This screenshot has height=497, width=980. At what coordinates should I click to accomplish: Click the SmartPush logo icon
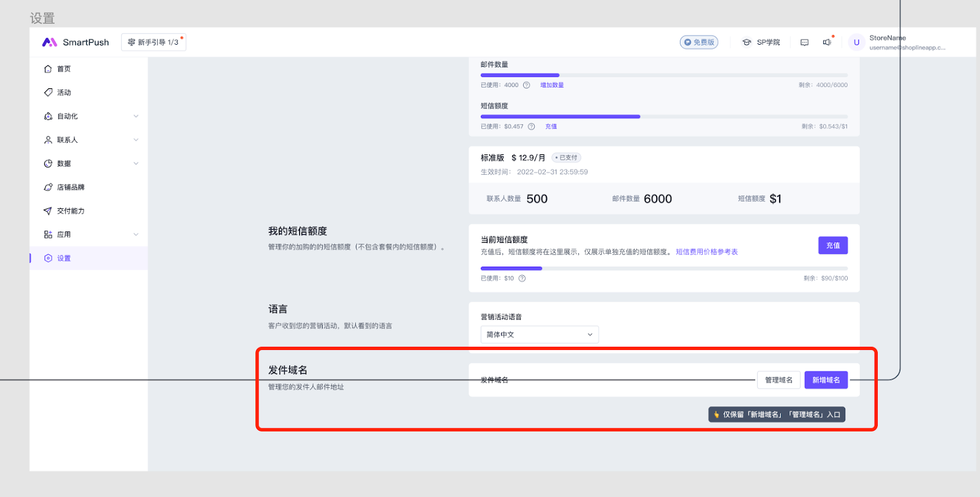tap(49, 42)
